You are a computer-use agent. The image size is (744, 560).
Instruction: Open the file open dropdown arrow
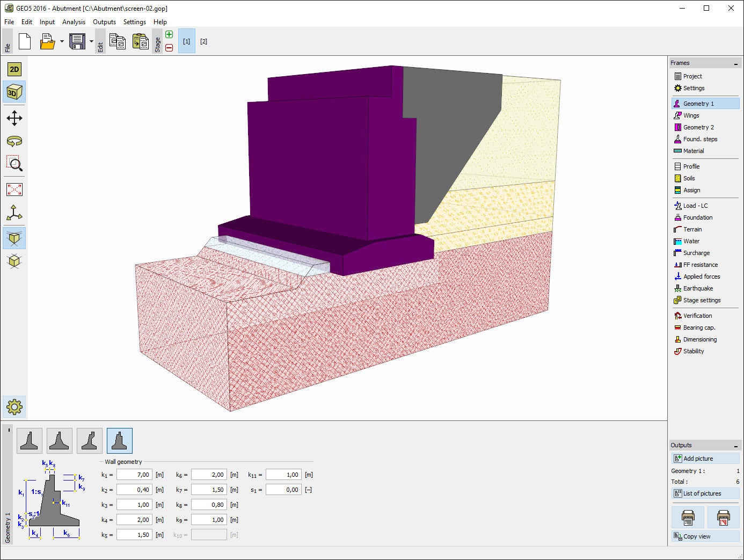[61, 41]
